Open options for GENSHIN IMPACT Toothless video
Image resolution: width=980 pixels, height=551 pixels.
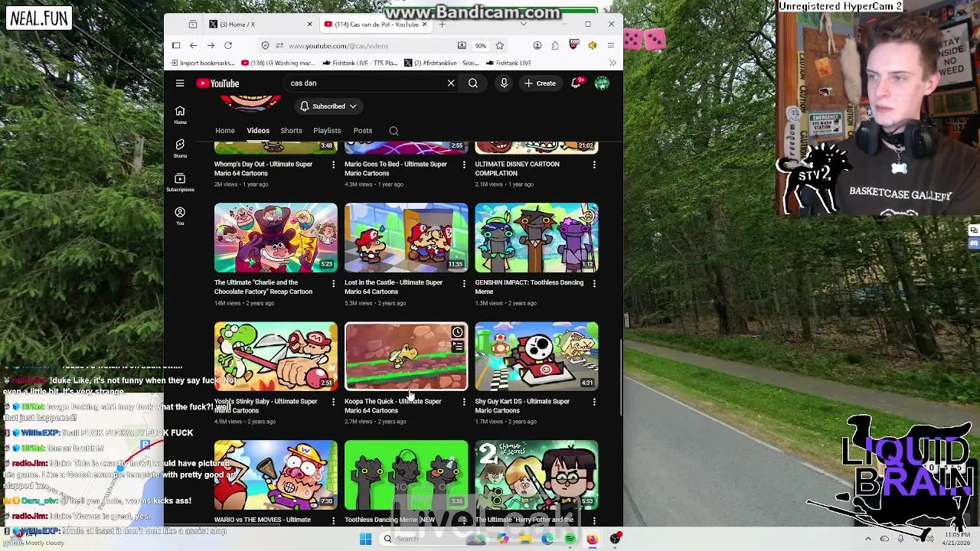click(x=594, y=283)
